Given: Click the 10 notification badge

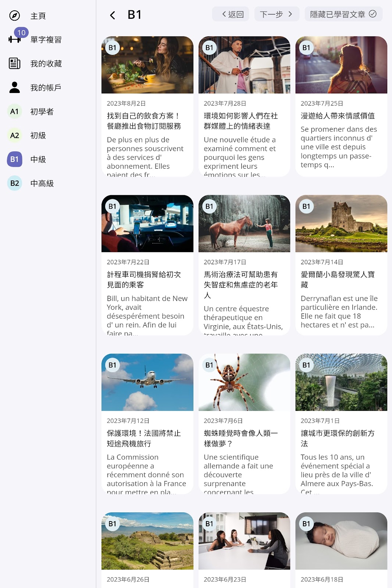Looking at the screenshot, I should 21,33.
